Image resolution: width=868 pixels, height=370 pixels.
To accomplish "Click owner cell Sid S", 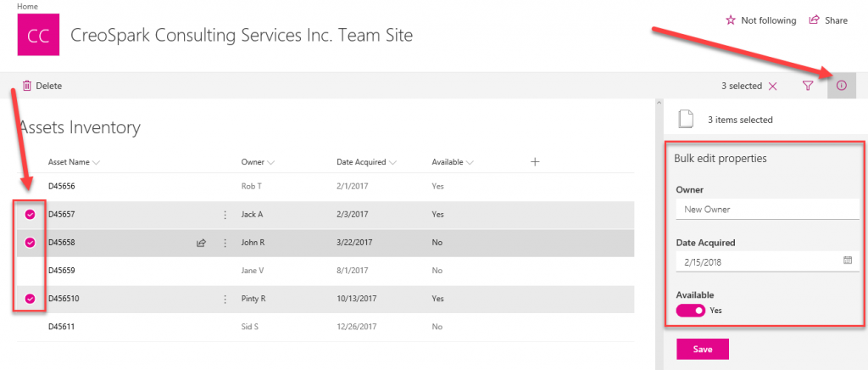I will pos(250,327).
